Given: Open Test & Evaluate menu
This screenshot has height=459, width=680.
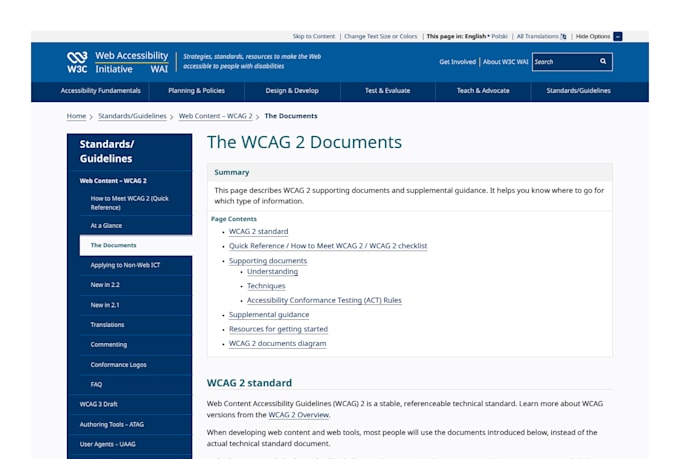Looking at the screenshot, I should click(387, 91).
